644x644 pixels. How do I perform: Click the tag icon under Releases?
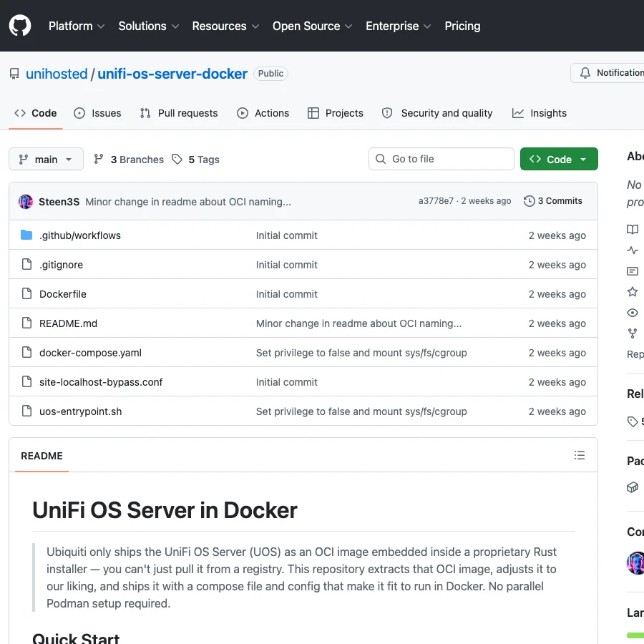(x=633, y=421)
